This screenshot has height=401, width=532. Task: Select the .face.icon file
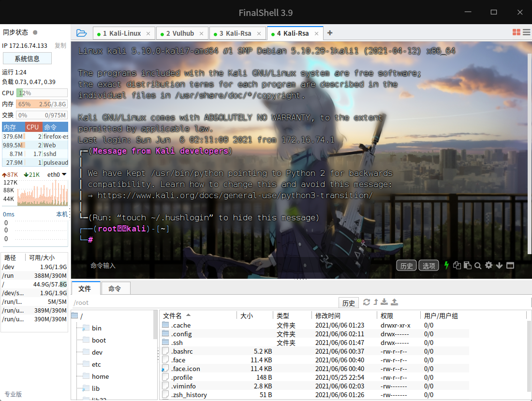[315, 369]
